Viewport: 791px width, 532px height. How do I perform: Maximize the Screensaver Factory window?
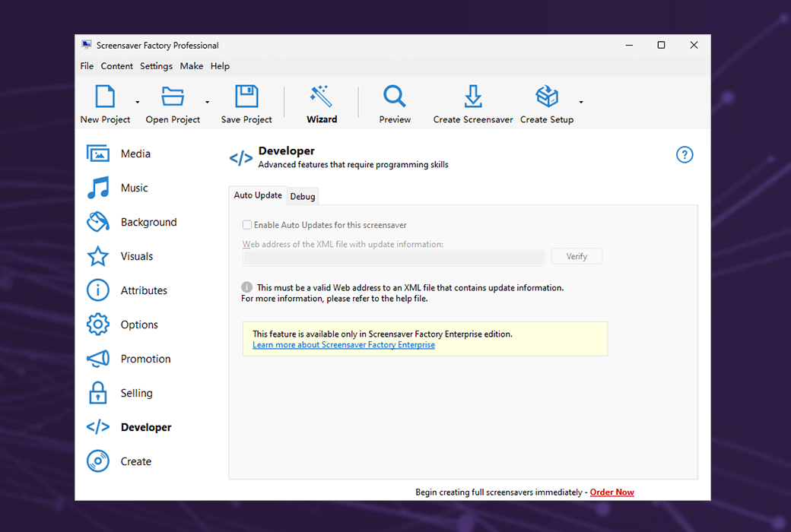pyautogui.click(x=662, y=45)
